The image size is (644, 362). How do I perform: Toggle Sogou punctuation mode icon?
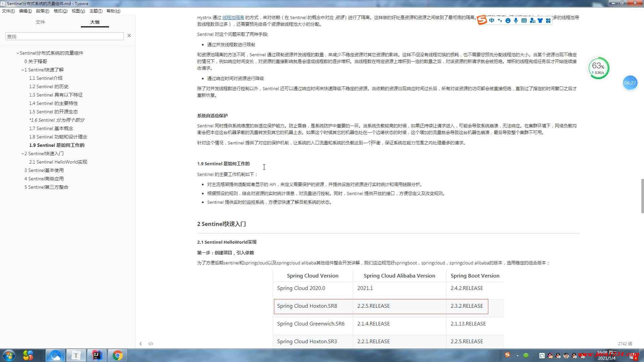point(500,20)
